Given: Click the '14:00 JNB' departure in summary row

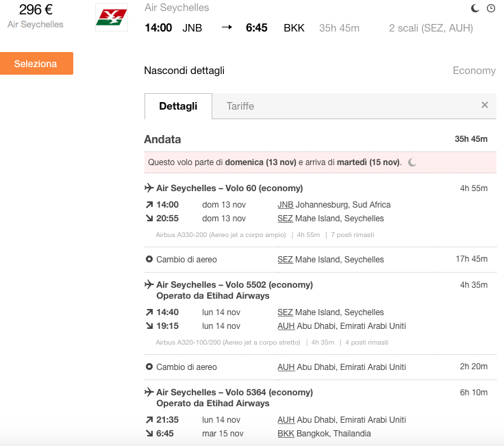Looking at the screenshot, I should point(173,28).
